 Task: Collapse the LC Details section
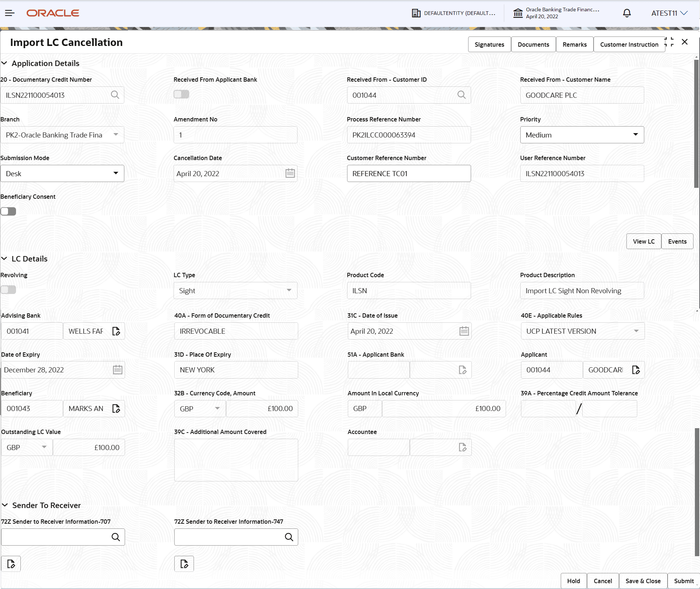tap(5, 259)
